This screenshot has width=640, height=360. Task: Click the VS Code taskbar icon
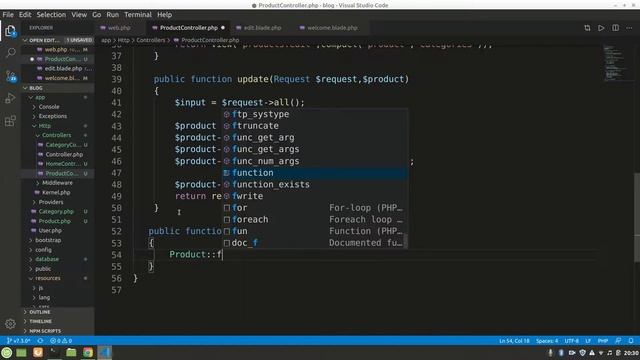coord(105,352)
